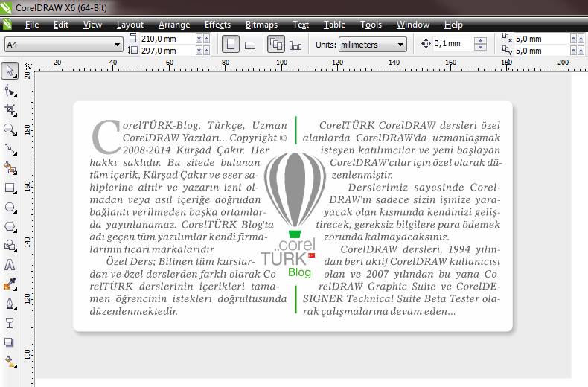The image size is (588, 387).
Task: Open the Window menu
Action: (x=413, y=25)
